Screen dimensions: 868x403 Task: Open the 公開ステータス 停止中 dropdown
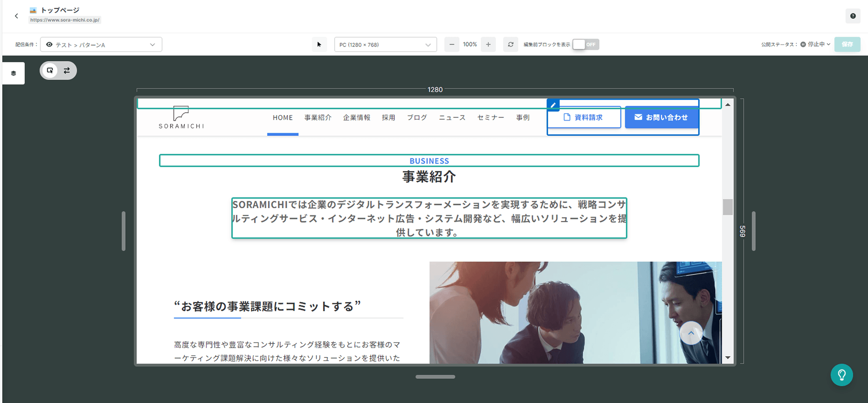click(x=815, y=45)
